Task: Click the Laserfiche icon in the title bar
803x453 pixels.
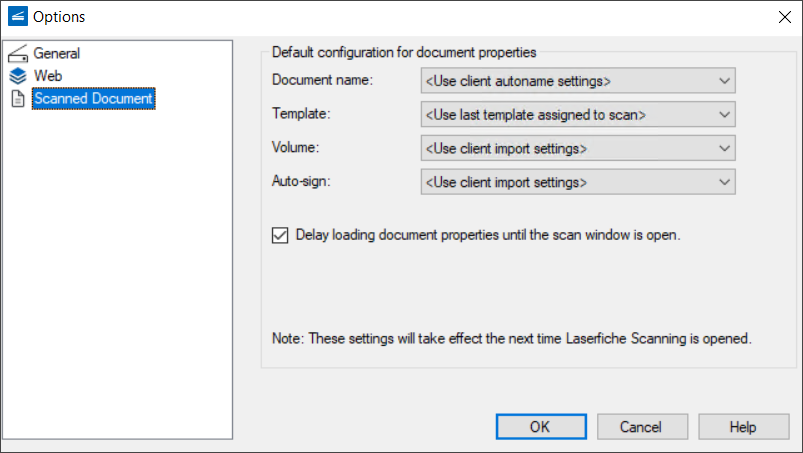Action: pyautogui.click(x=17, y=16)
